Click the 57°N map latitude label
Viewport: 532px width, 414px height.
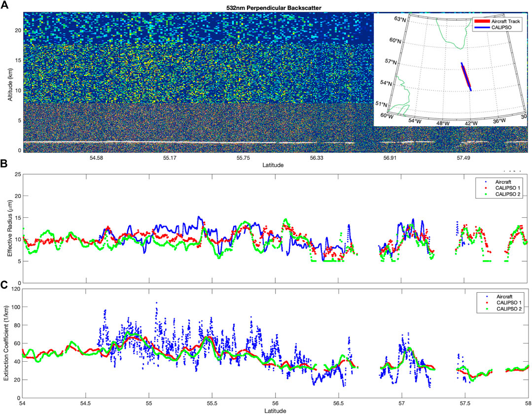click(391, 62)
